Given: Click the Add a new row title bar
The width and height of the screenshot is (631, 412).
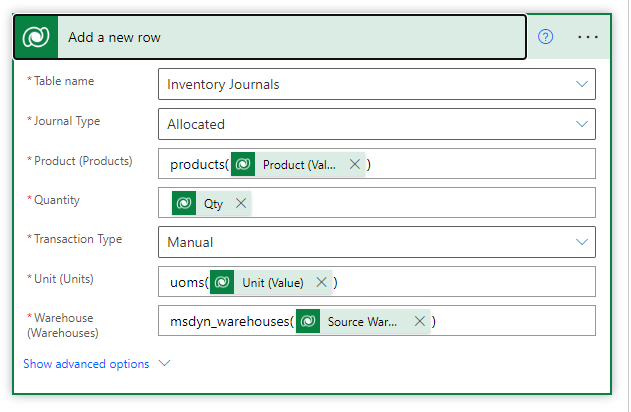Looking at the screenshot, I should pyautogui.click(x=270, y=37).
